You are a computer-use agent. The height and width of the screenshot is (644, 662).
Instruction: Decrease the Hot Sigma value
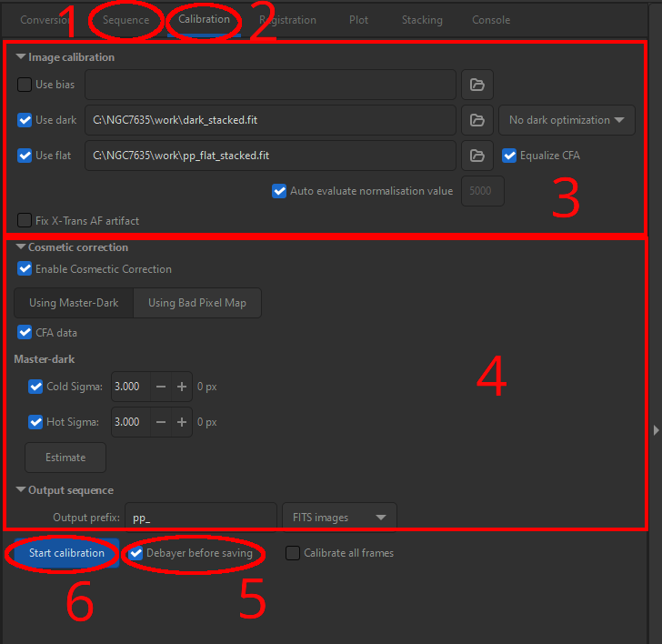[x=160, y=422]
